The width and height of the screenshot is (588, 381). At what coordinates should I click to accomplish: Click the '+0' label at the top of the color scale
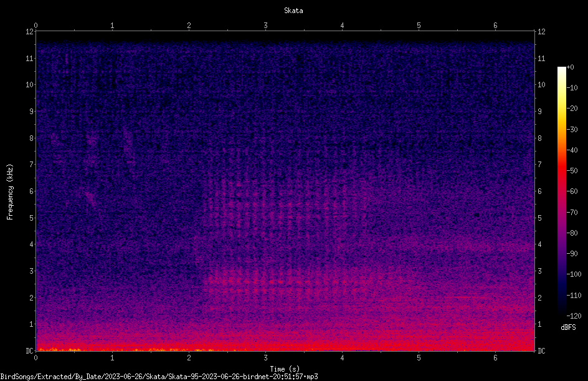[570, 67]
